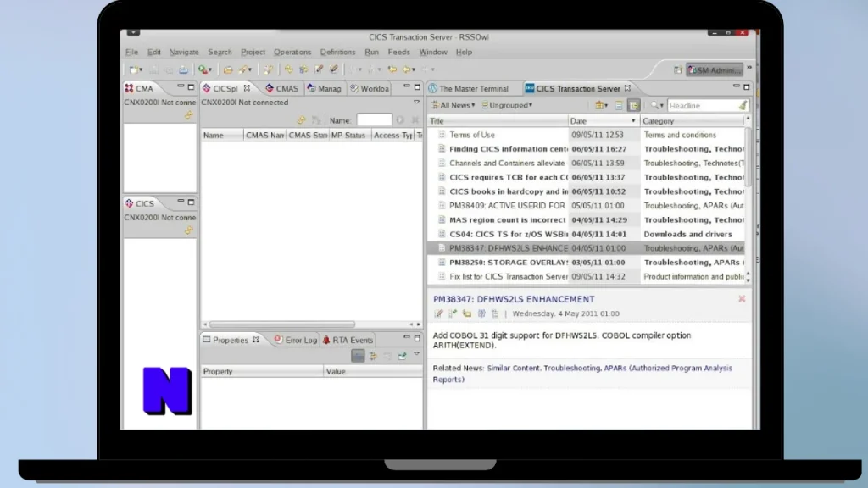This screenshot has height=488, width=868.
Task: Click the green Run external tools icon
Action: coord(203,69)
